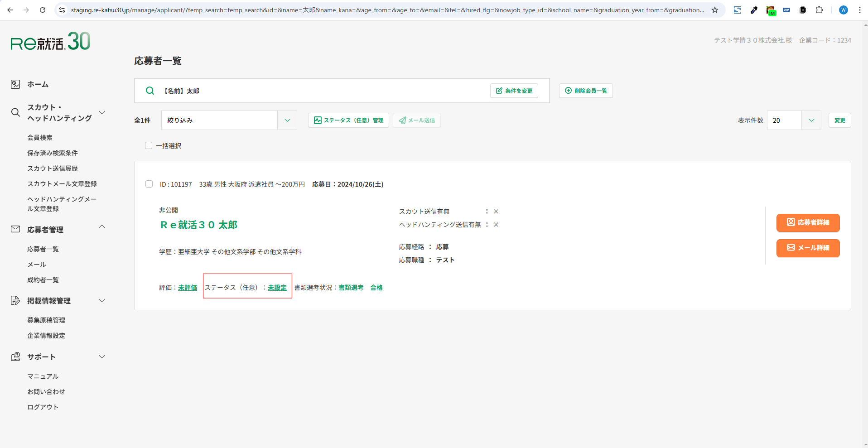Open 削除会員一覧 button
Screen dimensions: 868x448
click(586, 91)
